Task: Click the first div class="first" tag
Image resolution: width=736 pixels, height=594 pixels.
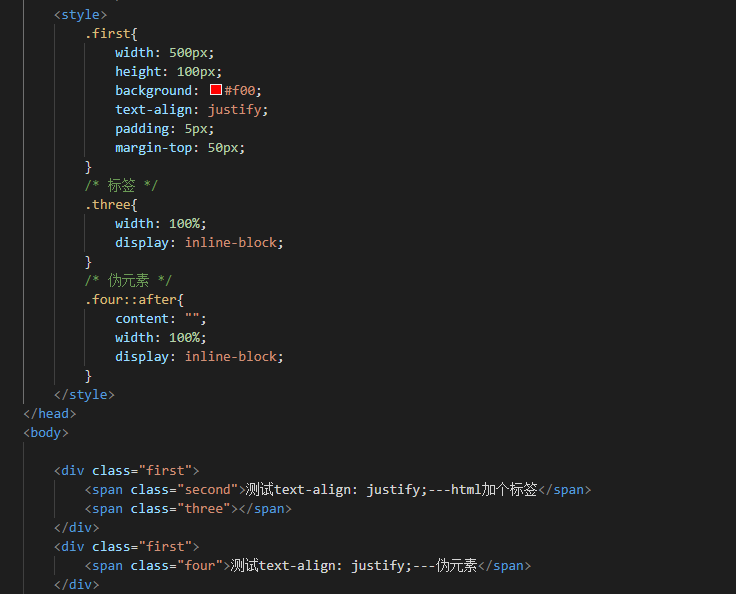Action: pyautogui.click(x=127, y=471)
